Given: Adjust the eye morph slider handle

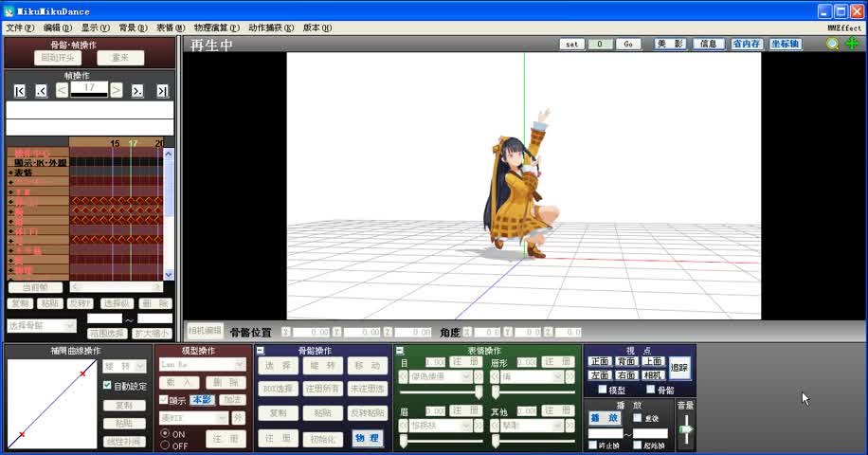Looking at the screenshot, I should coord(479,391).
